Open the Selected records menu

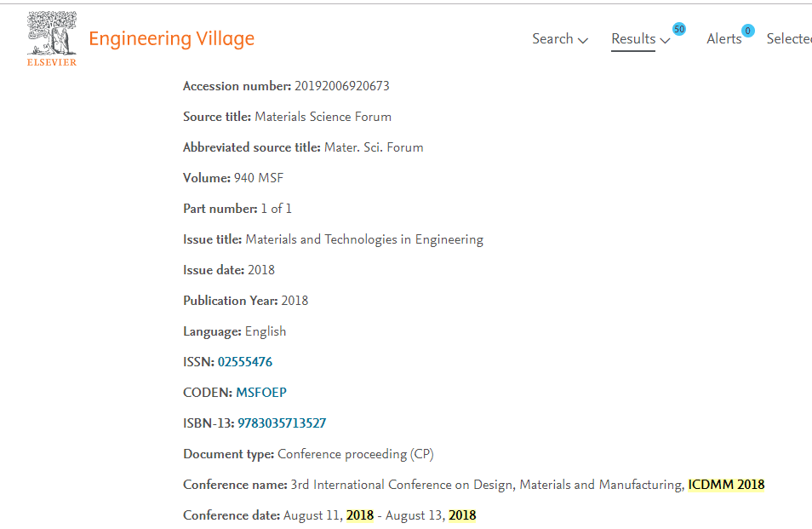click(789, 39)
